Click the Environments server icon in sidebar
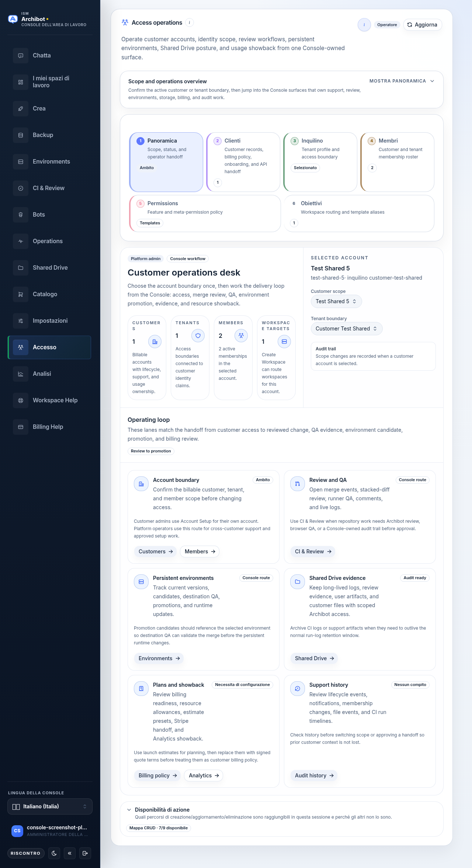 [x=21, y=162]
